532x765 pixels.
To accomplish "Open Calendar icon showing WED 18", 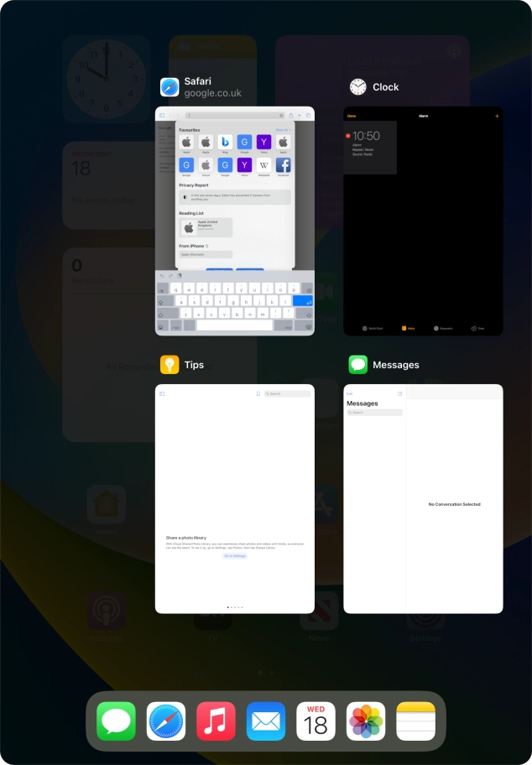I will [316, 721].
